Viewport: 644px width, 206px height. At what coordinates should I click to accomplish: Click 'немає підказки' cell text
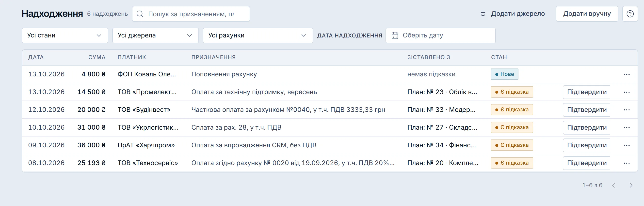(431, 74)
